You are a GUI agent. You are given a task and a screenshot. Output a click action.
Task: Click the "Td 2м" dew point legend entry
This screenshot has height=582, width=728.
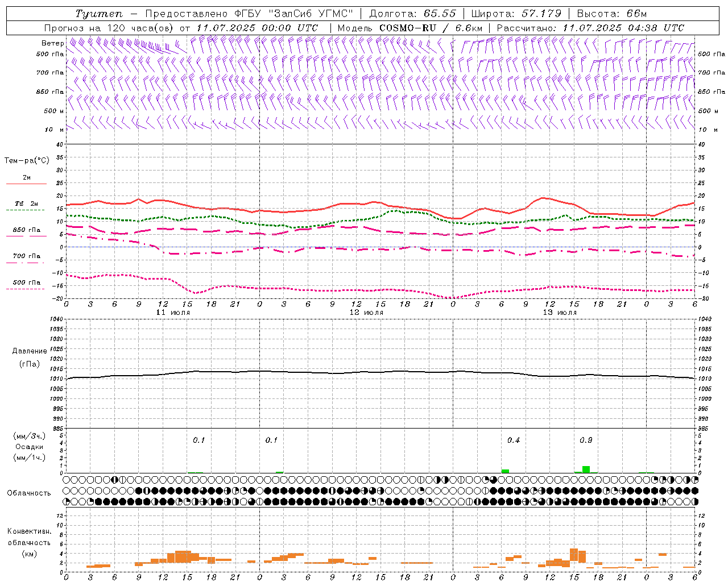(26, 203)
